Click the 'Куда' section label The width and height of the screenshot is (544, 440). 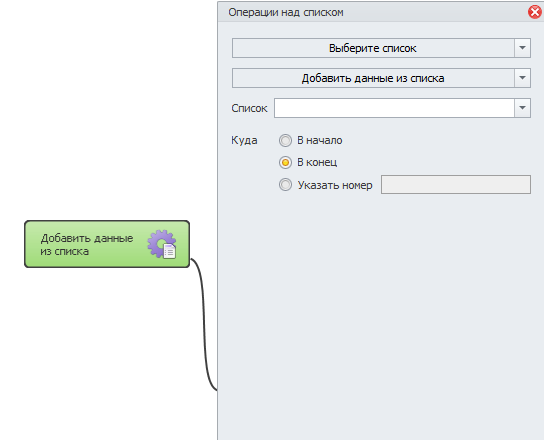click(x=244, y=141)
